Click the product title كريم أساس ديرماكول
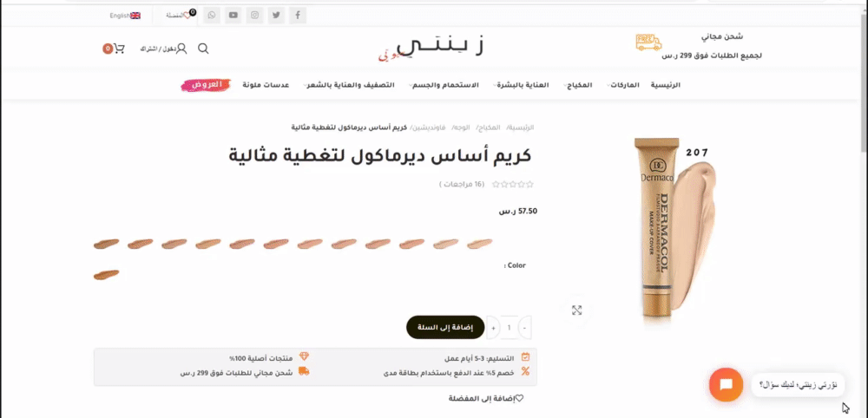The image size is (868, 418). pos(380,156)
